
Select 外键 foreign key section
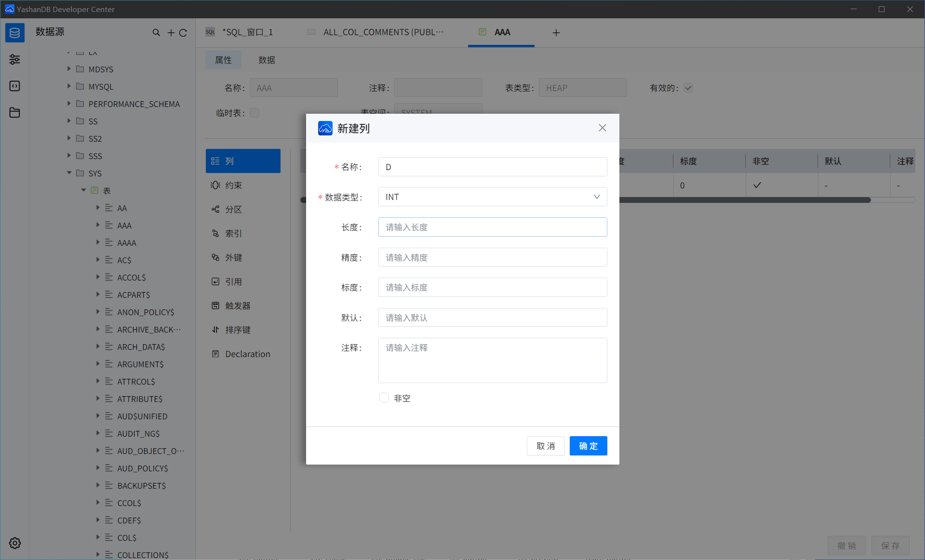pos(243,257)
